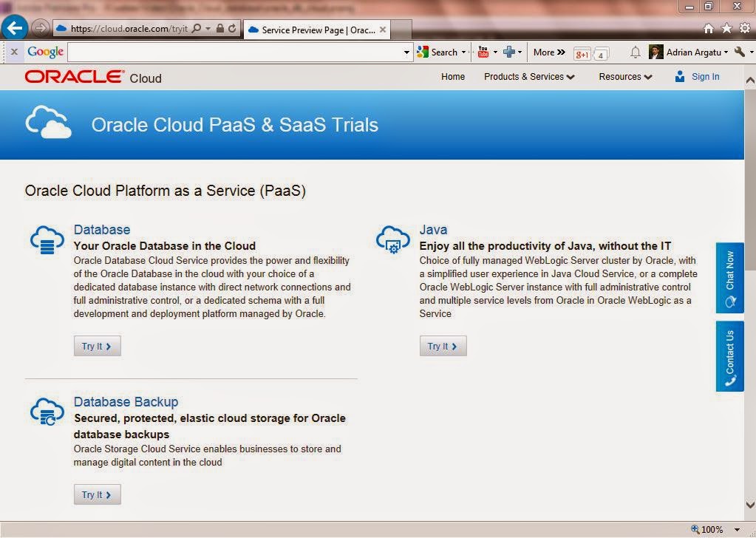Click the Google toolbar search input field
This screenshot has height=538, width=756.
pyautogui.click(x=235, y=52)
